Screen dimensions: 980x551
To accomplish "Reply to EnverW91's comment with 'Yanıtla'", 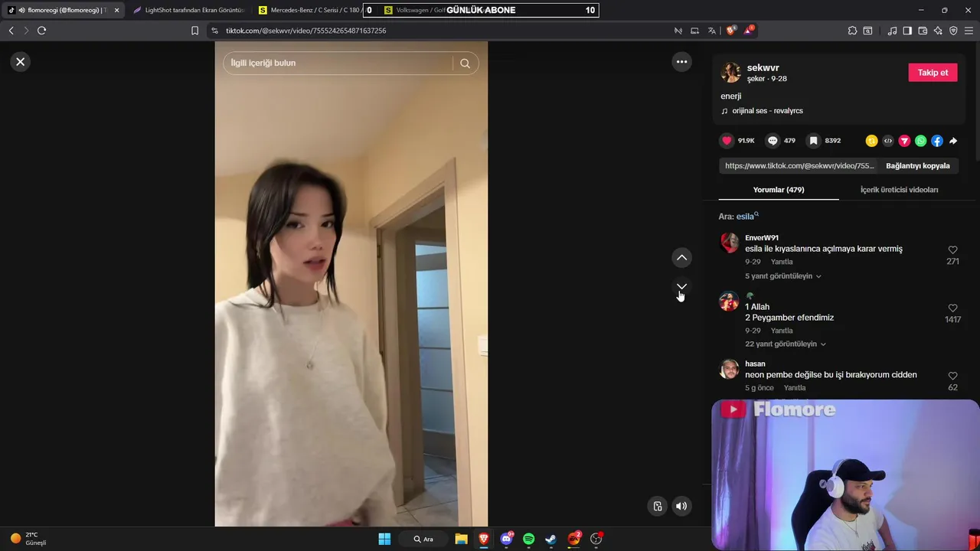I will (782, 262).
